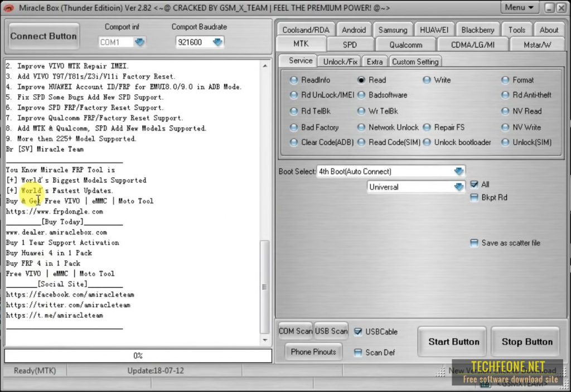Select the Format radio option
The width and height of the screenshot is (571, 392).
pos(505,80)
